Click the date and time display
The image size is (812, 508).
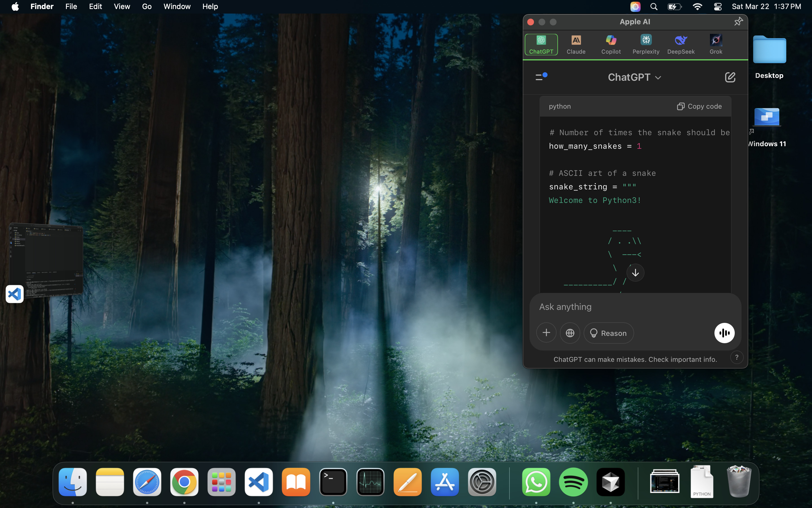tap(766, 6)
